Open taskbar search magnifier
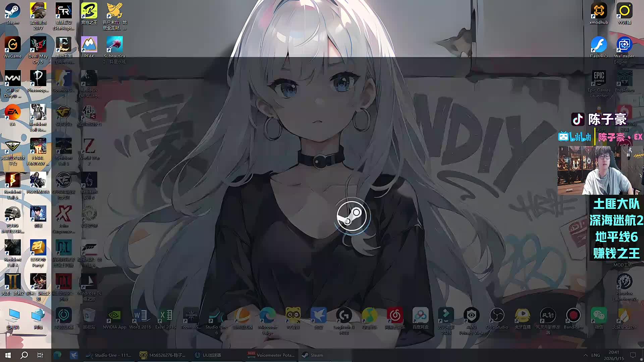This screenshot has width=644, height=362. point(24,355)
